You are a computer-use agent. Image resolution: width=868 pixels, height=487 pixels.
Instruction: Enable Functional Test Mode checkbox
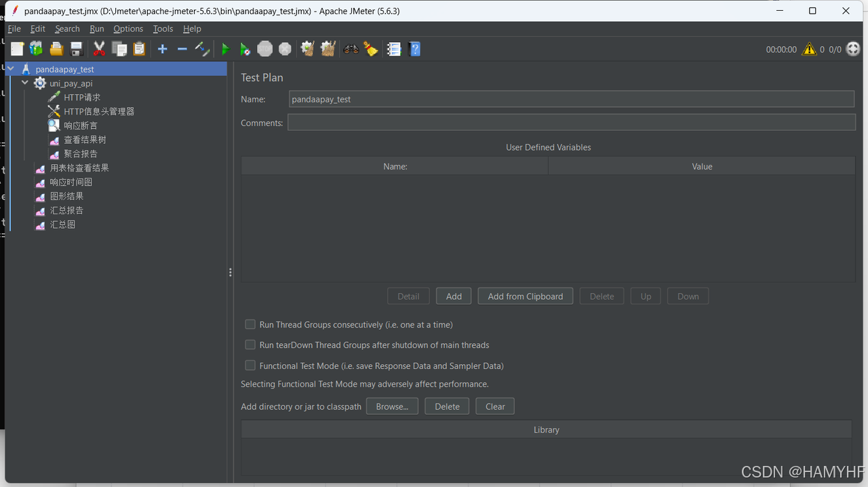coord(250,365)
